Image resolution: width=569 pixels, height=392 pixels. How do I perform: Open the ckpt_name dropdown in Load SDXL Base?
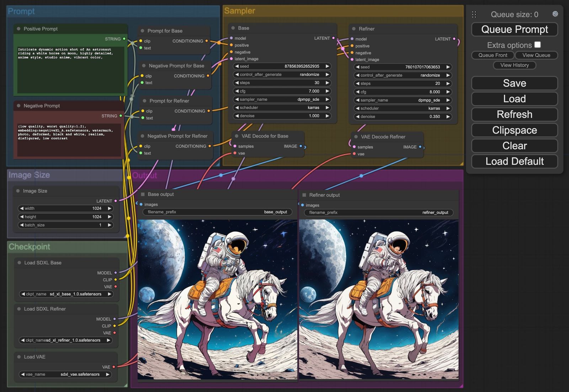pyautogui.click(x=66, y=294)
